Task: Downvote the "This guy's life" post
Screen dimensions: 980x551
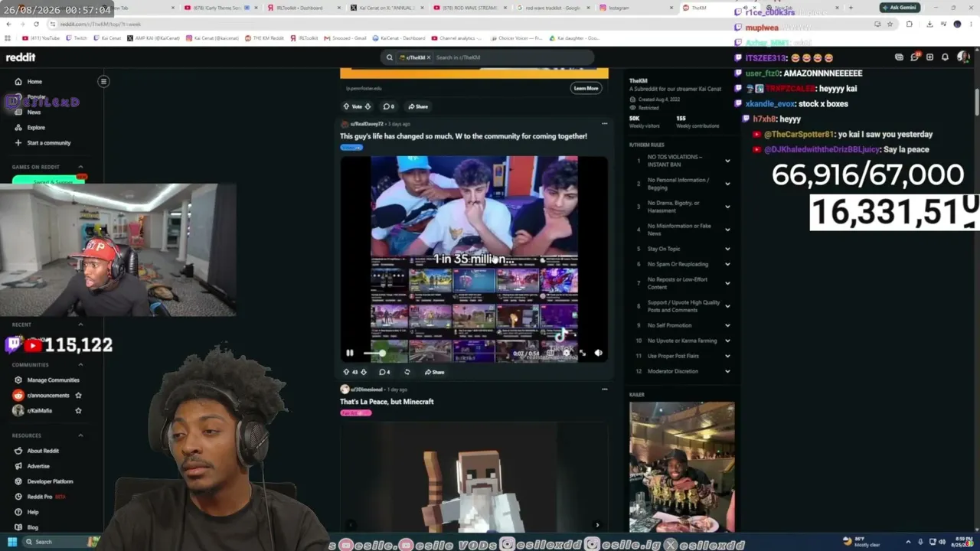Action: [364, 372]
